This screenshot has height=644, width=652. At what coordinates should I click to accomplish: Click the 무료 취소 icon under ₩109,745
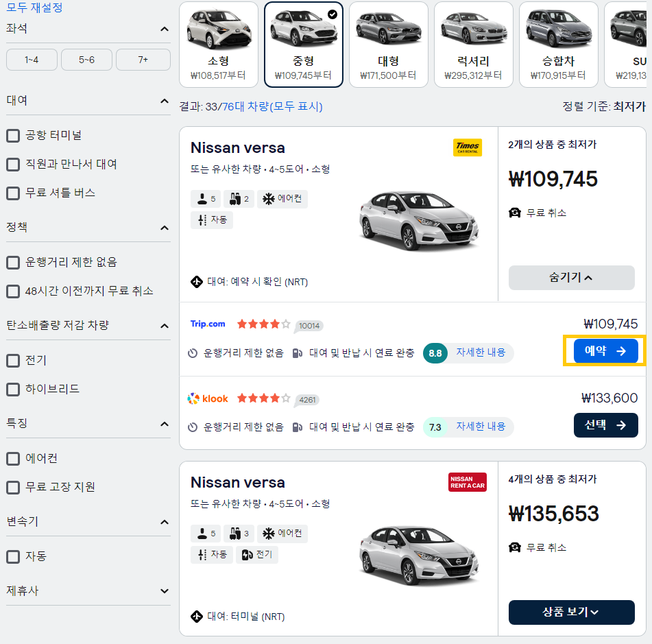(515, 213)
